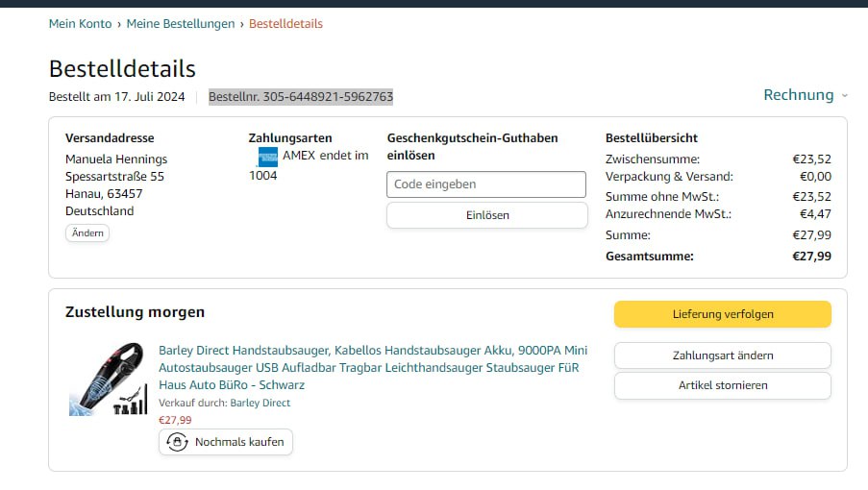Click the red item price €27,99
The height and width of the screenshot is (490, 868).
[x=175, y=420]
